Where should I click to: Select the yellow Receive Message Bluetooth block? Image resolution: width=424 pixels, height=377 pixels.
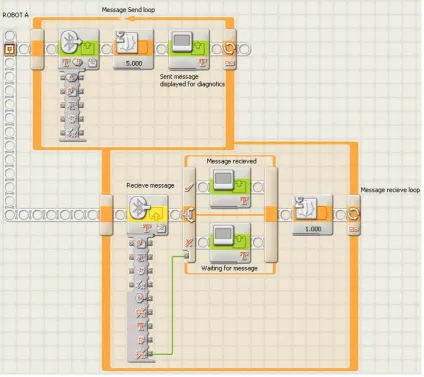pos(148,215)
